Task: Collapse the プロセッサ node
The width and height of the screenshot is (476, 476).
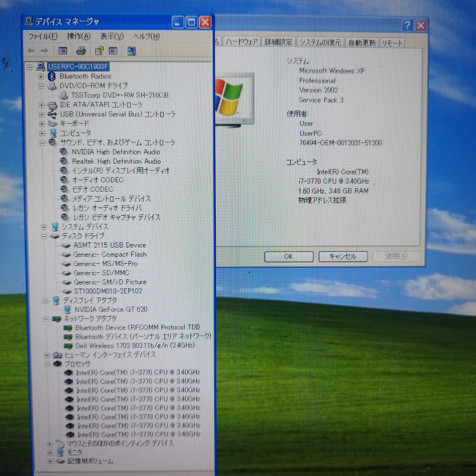Action: point(47,364)
